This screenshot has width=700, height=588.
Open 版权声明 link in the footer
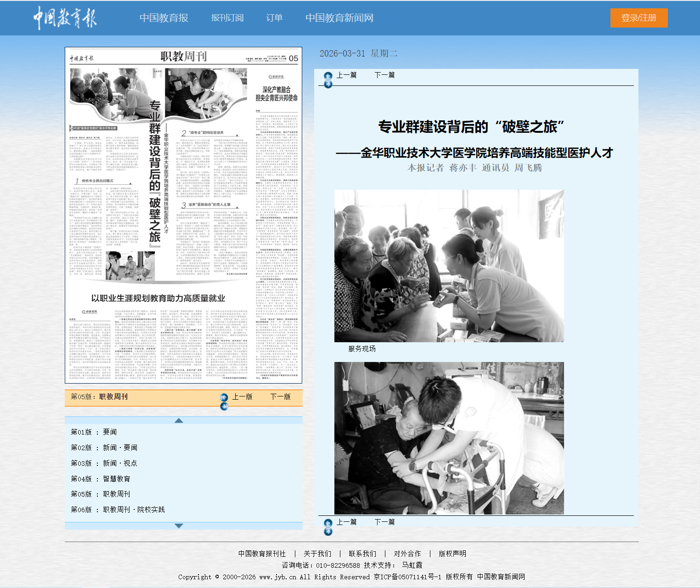(452, 554)
